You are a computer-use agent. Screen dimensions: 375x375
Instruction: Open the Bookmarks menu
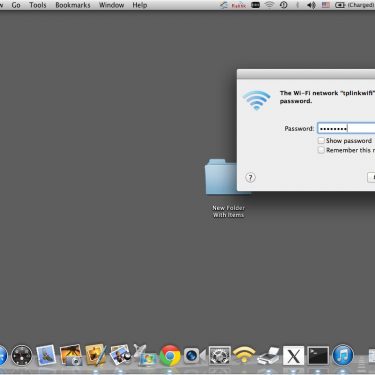(x=73, y=5)
